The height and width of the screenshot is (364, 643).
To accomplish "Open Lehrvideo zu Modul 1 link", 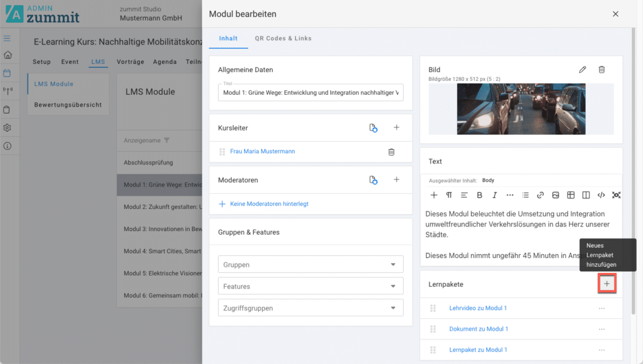I will coord(478,308).
